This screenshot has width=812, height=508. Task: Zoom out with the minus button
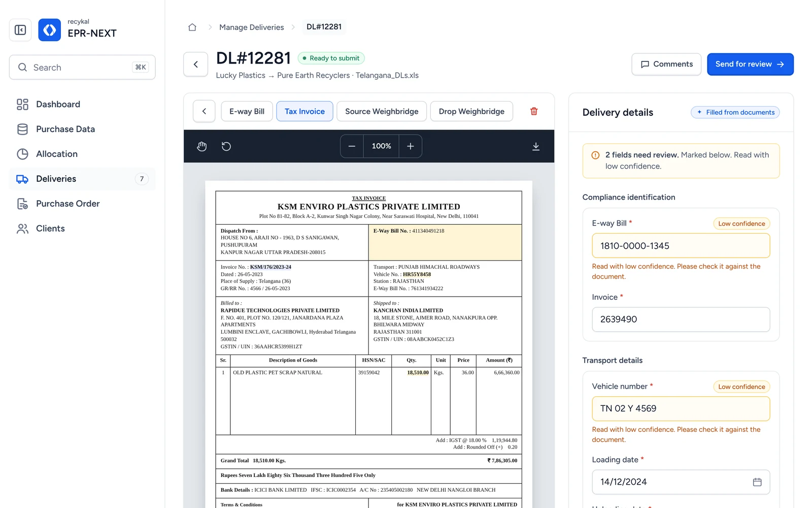[x=352, y=146]
